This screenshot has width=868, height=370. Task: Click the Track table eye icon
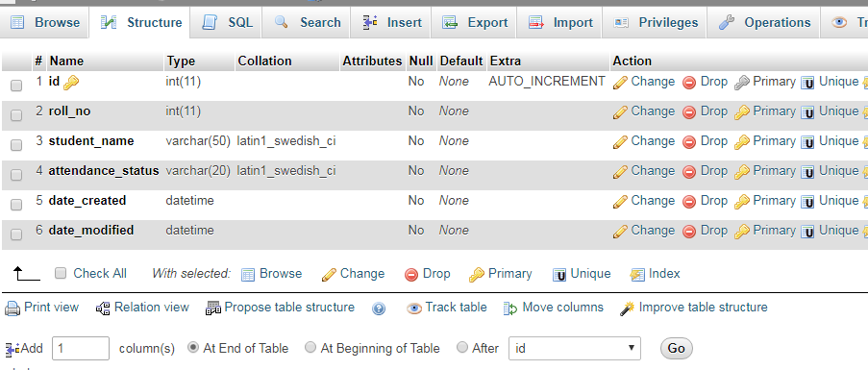point(414,308)
